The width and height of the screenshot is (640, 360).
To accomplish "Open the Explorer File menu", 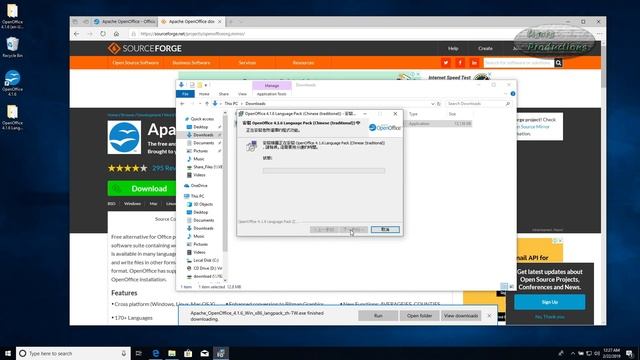I will point(185,94).
